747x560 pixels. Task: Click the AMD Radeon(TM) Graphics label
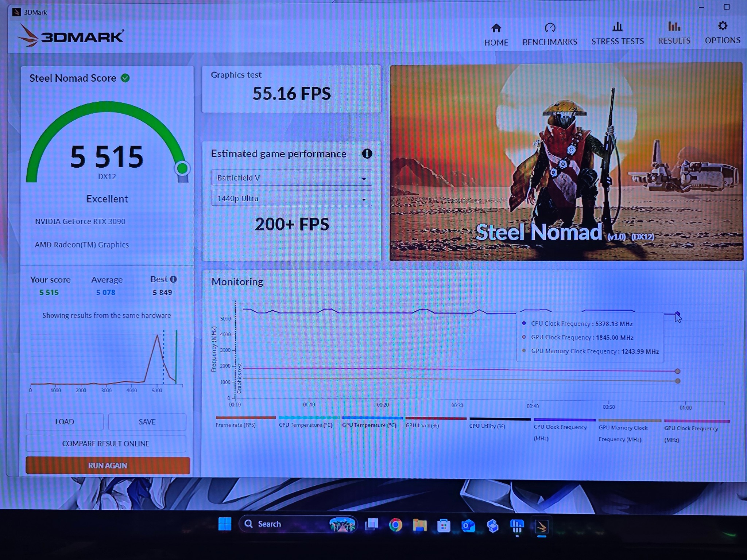coord(82,245)
